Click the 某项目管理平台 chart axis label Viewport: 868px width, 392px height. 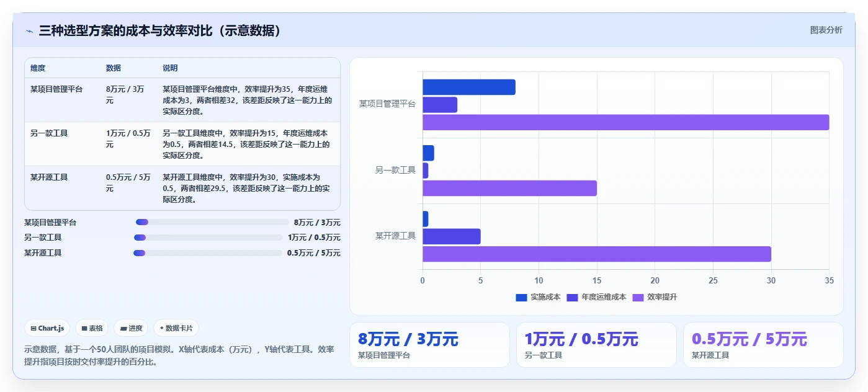click(387, 104)
